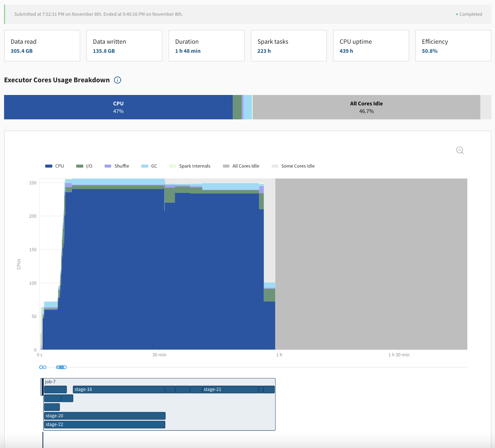This screenshot has width=495, height=448.
Task: Toggle Spark Internals in the legend
Action: [190, 166]
